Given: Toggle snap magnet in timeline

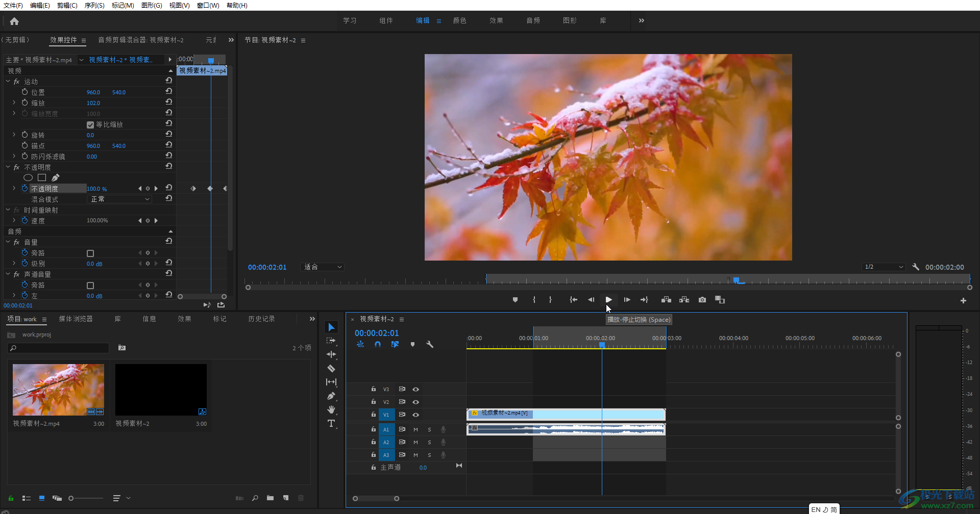Looking at the screenshot, I should click(x=378, y=344).
